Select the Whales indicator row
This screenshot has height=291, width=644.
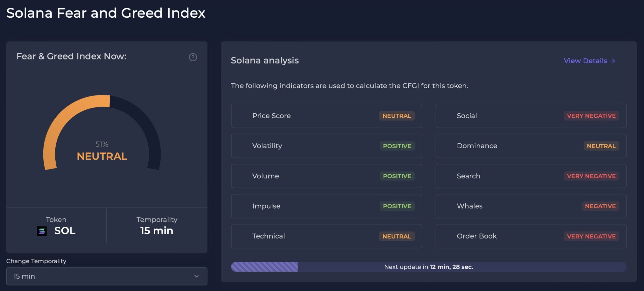tap(531, 206)
